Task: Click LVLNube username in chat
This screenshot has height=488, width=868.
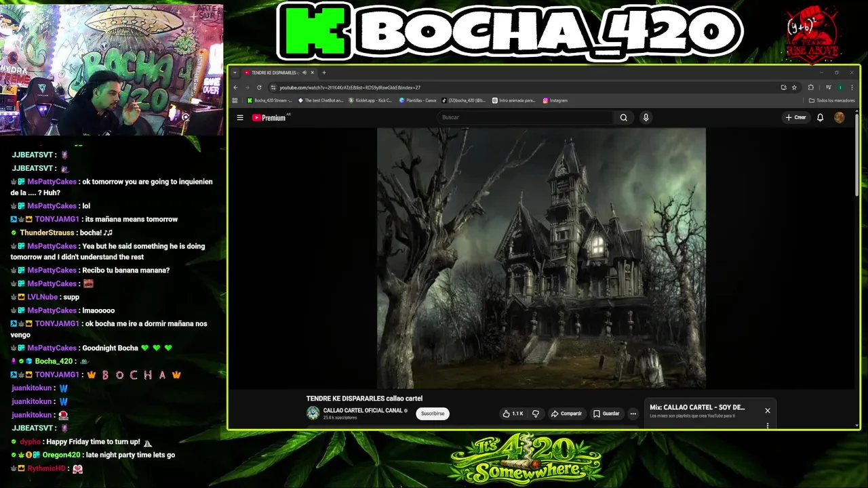Action: (x=43, y=297)
